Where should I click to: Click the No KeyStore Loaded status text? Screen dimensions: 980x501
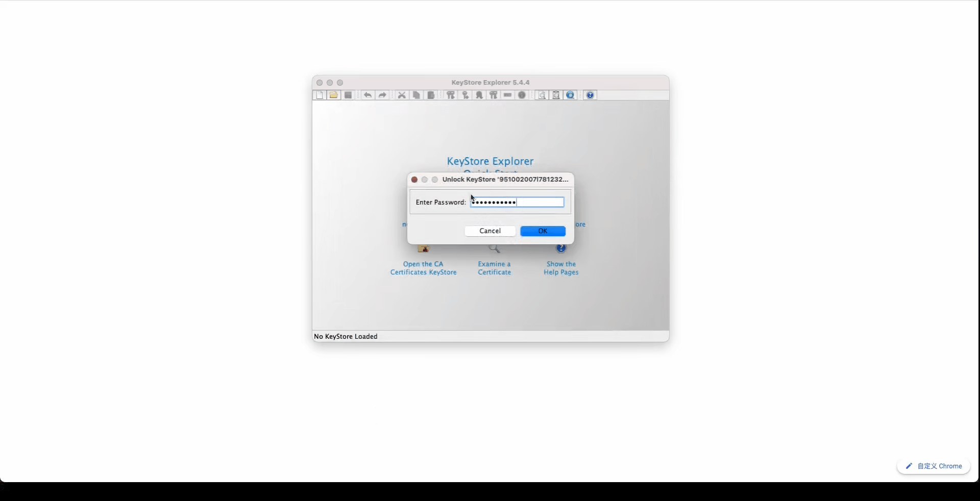click(346, 337)
